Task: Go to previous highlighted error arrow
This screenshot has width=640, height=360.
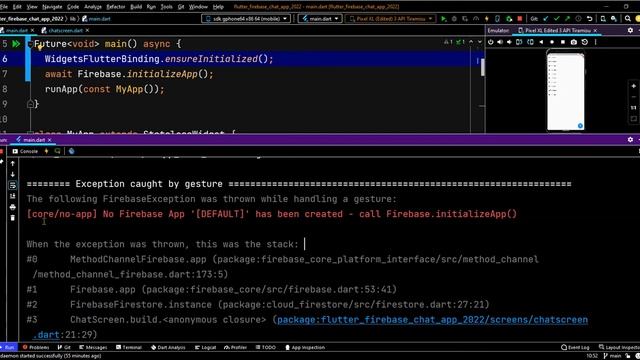Action: tap(471, 42)
